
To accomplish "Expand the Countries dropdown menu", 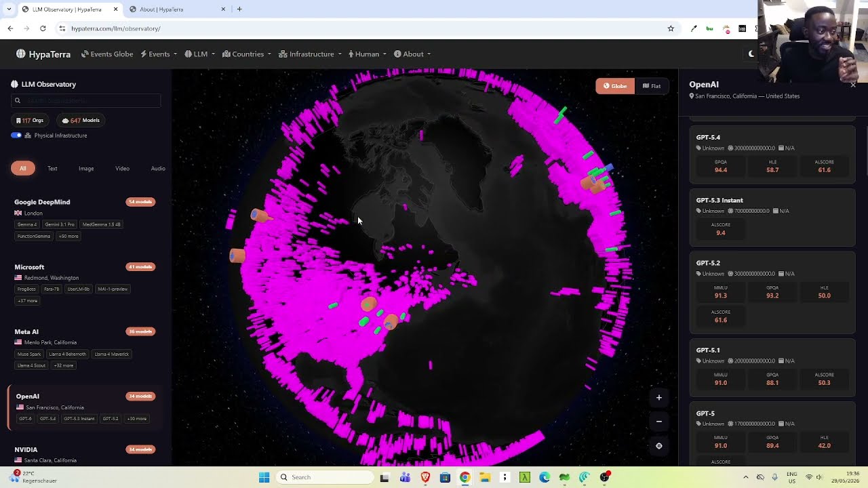I will (247, 54).
